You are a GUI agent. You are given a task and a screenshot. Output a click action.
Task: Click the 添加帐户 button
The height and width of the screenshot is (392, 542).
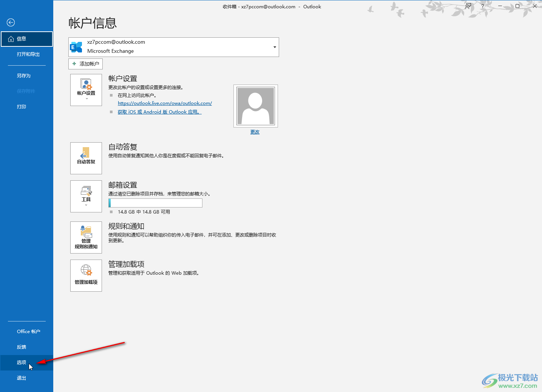click(86, 64)
